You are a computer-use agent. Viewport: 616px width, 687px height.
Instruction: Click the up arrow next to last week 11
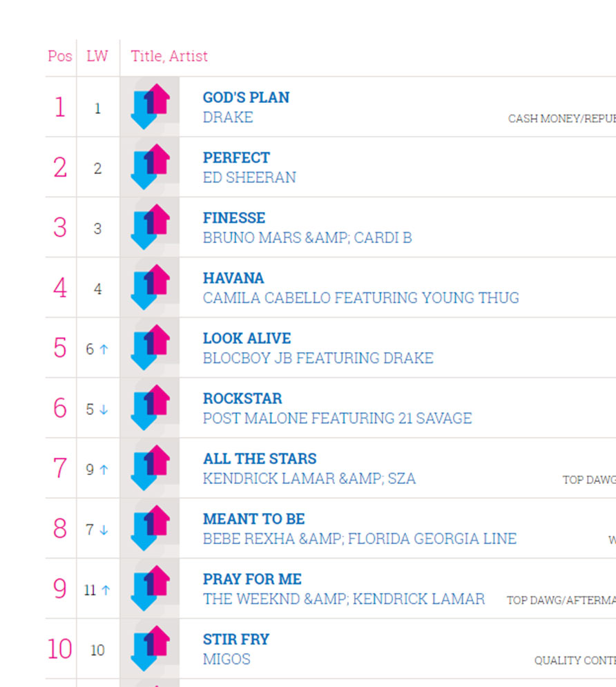(x=106, y=590)
